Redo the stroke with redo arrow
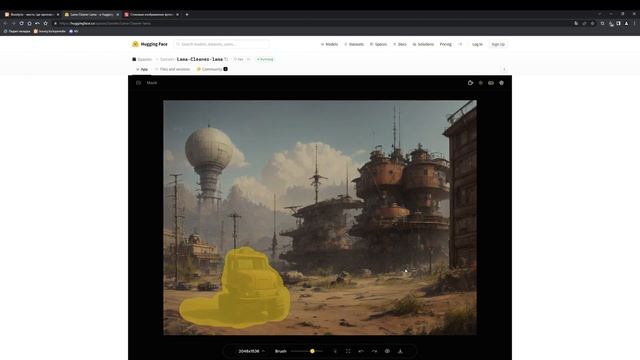The image size is (640, 360). click(374, 351)
